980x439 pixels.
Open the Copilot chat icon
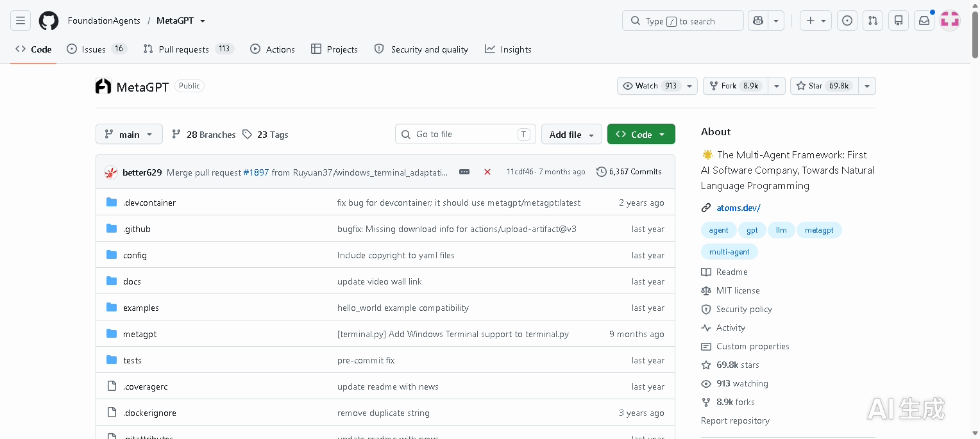[758, 21]
